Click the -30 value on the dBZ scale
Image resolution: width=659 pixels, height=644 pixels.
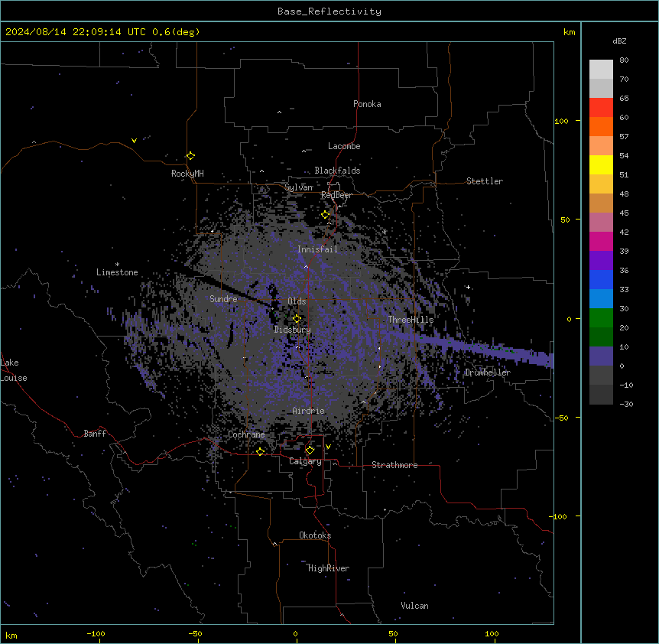(626, 405)
